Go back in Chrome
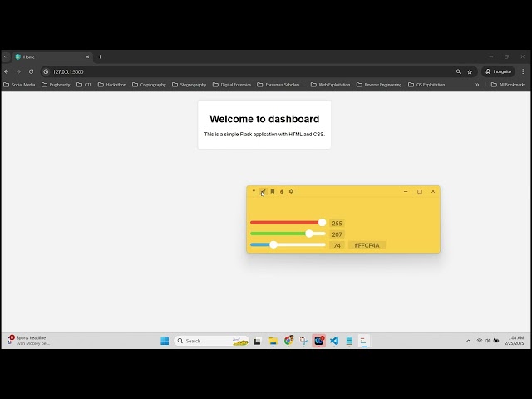 [7, 72]
